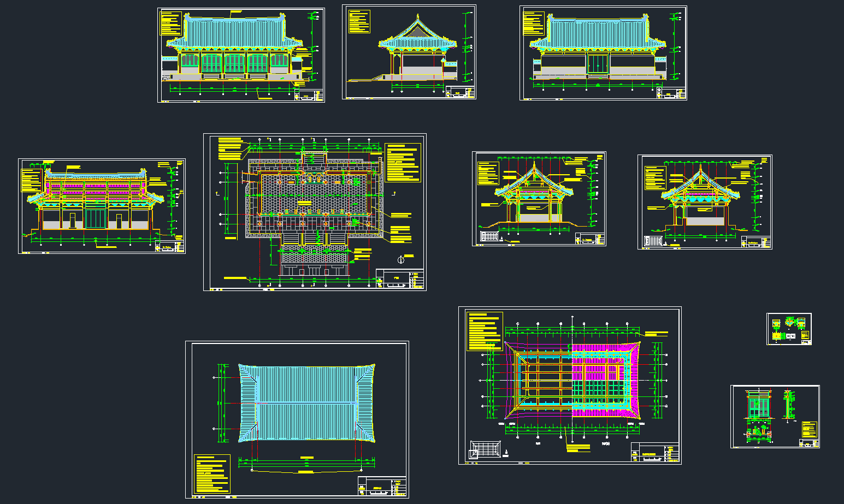Select the longitudinal section sheet with magenta bracket bands

(x=102, y=206)
